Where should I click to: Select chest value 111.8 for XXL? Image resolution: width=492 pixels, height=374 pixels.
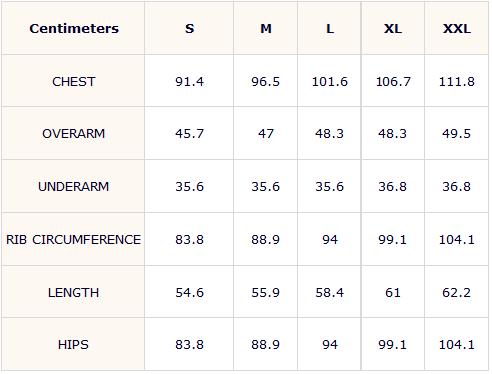point(457,81)
